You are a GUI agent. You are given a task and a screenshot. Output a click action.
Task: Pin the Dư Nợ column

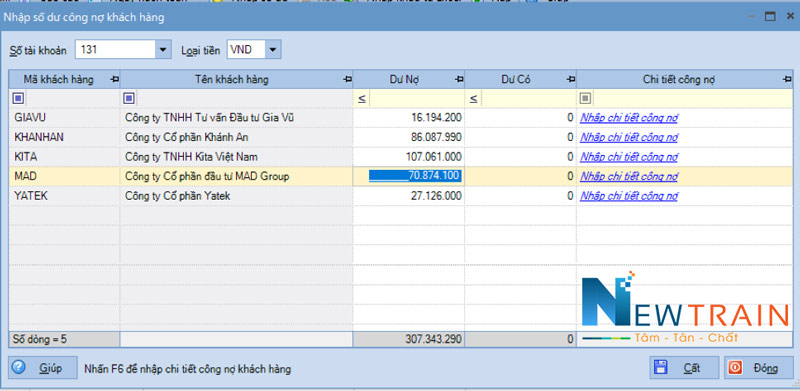pos(459,80)
